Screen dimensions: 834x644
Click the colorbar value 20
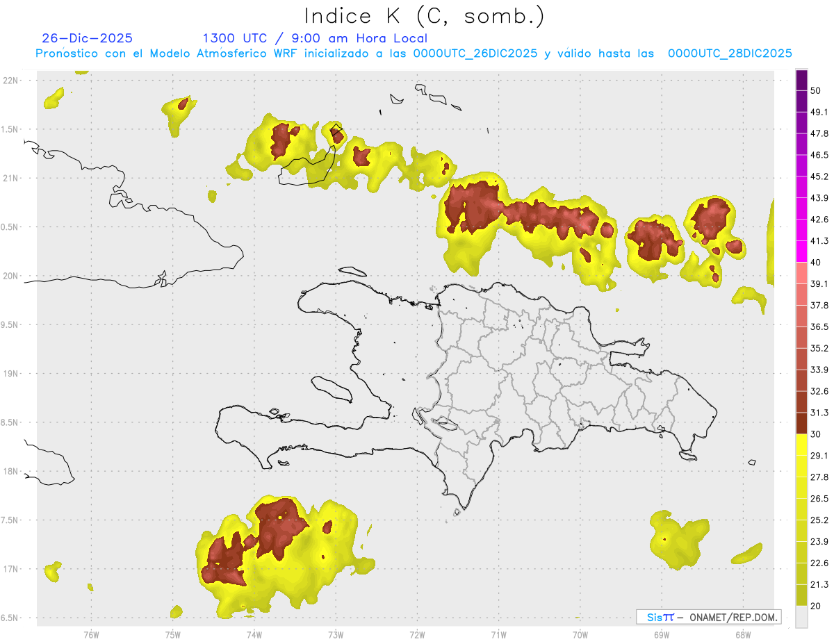tap(816, 606)
